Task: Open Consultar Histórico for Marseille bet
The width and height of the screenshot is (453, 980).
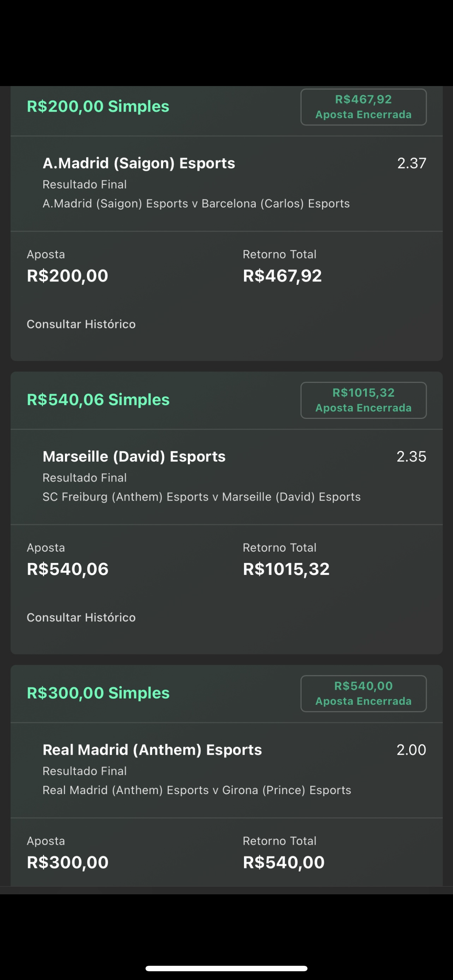Action: (81, 618)
